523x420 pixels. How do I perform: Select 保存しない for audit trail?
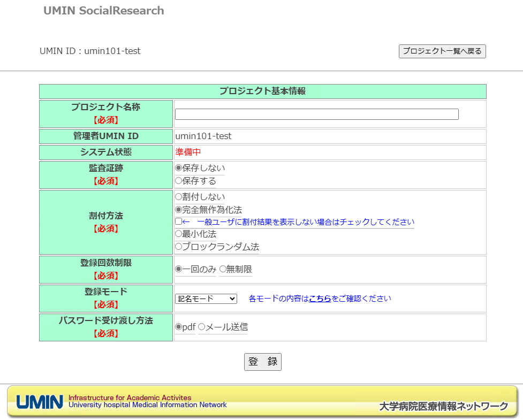(x=179, y=168)
